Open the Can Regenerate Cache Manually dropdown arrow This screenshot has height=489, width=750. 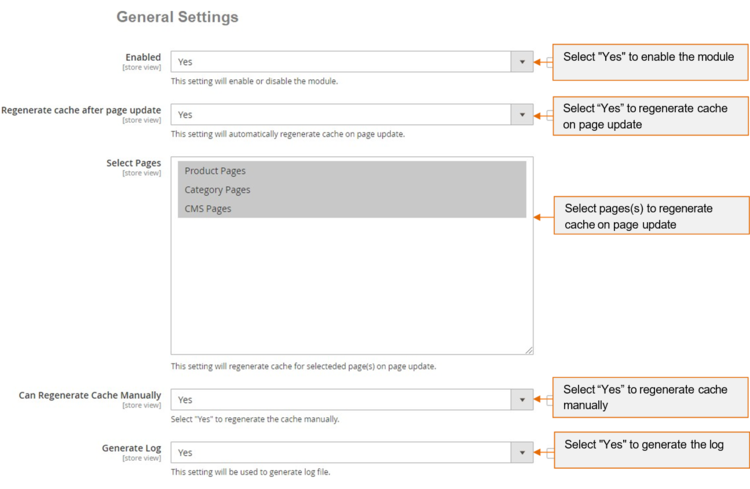click(x=522, y=400)
